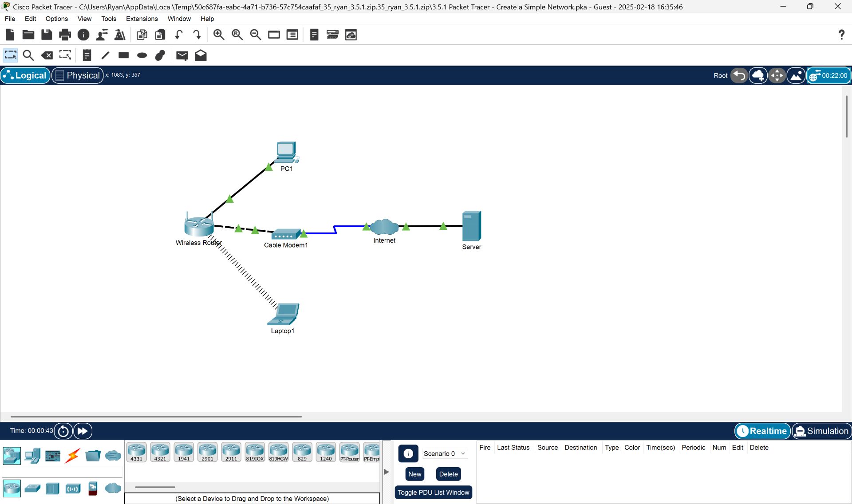Image resolution: width=852 pixels, height=504 pixels.
Task: Select the Place Note tool
Action: pos(87,55)
